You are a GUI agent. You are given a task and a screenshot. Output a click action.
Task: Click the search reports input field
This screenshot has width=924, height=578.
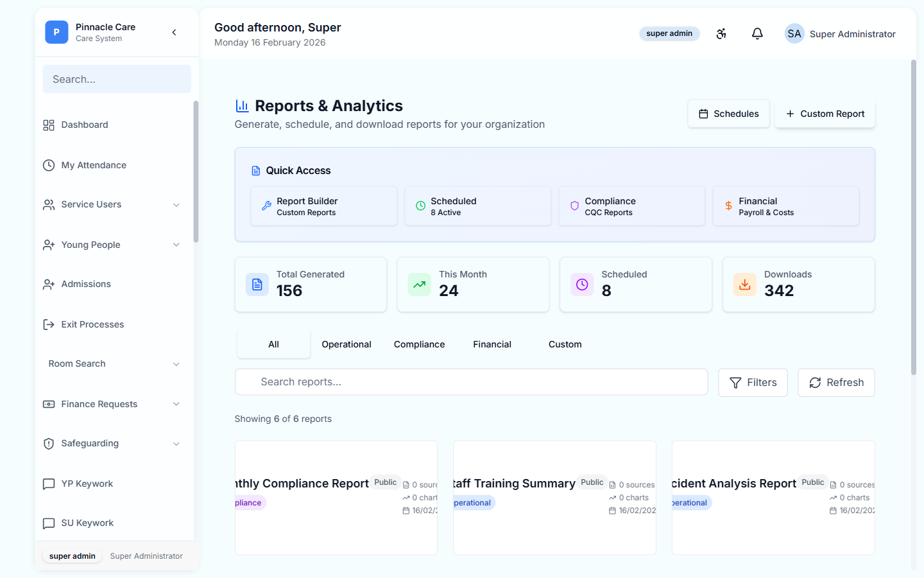pos(472,382)
